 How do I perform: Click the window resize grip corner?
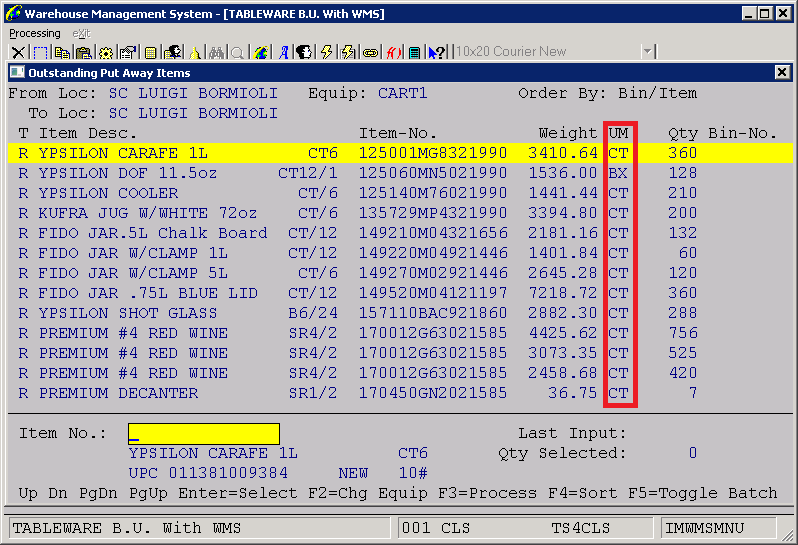pos(787,534)
